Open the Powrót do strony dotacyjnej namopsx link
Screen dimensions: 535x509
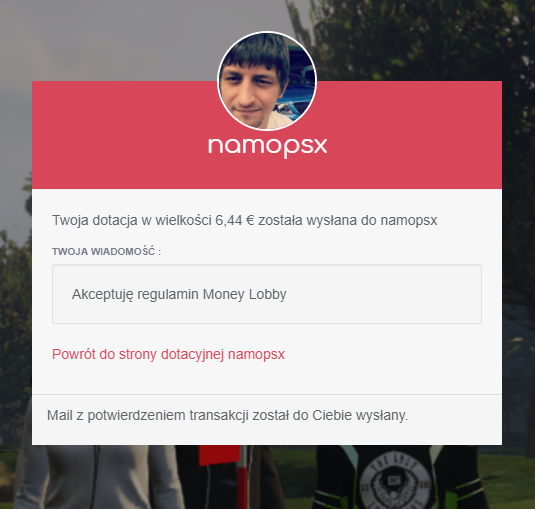click(x=168, y=354)
